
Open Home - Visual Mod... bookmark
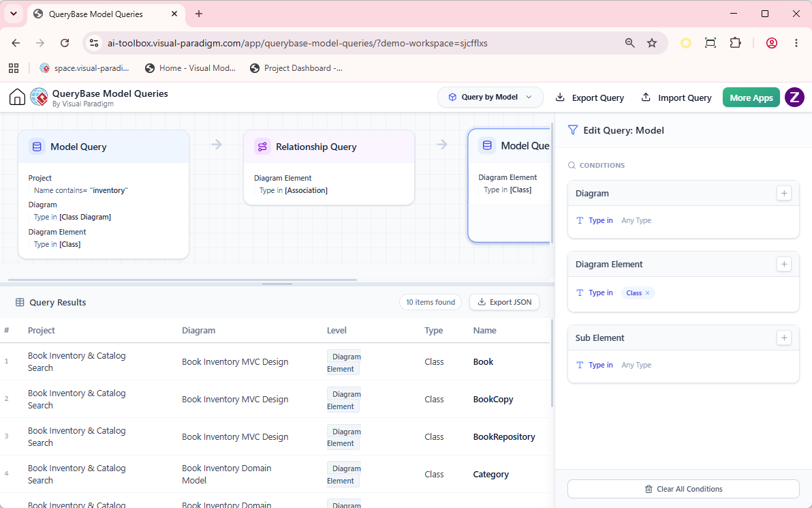pyautogui.click(x=190, y=68)
